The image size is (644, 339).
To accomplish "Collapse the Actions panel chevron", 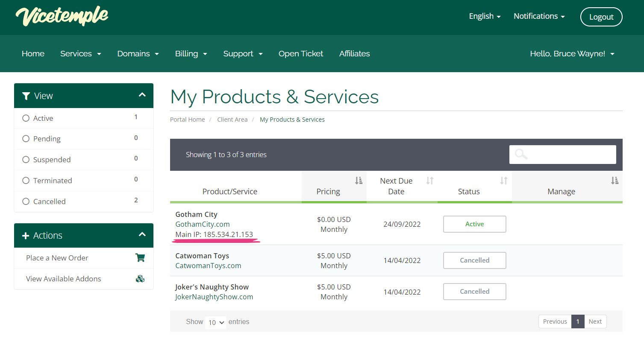I will coord(142,234).
